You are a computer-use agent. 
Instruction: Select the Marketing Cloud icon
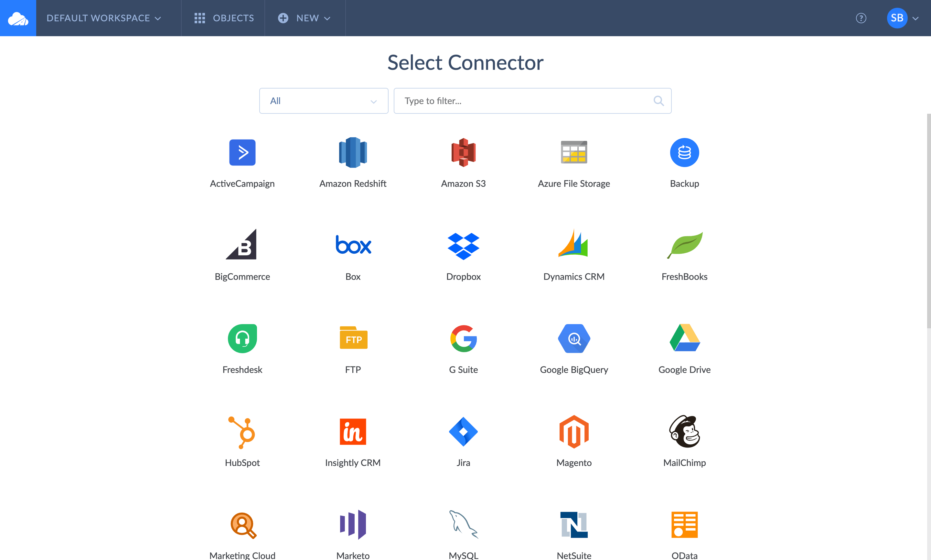click(243, 525)
